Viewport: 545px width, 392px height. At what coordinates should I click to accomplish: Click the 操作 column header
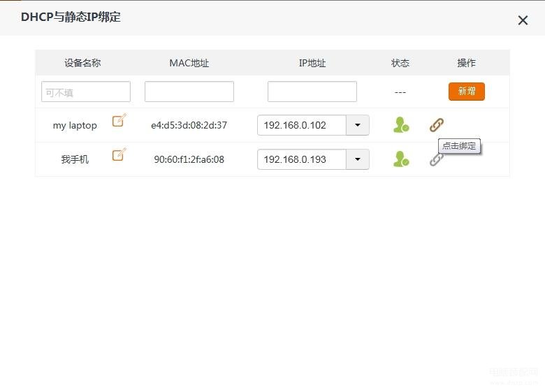tap(466, 63)
